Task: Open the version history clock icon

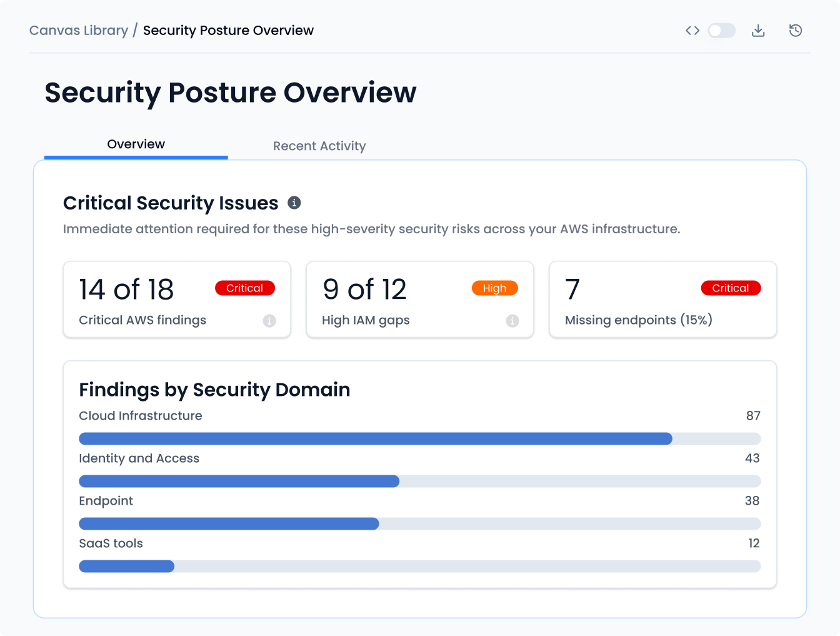Action: tap(795, 31)
